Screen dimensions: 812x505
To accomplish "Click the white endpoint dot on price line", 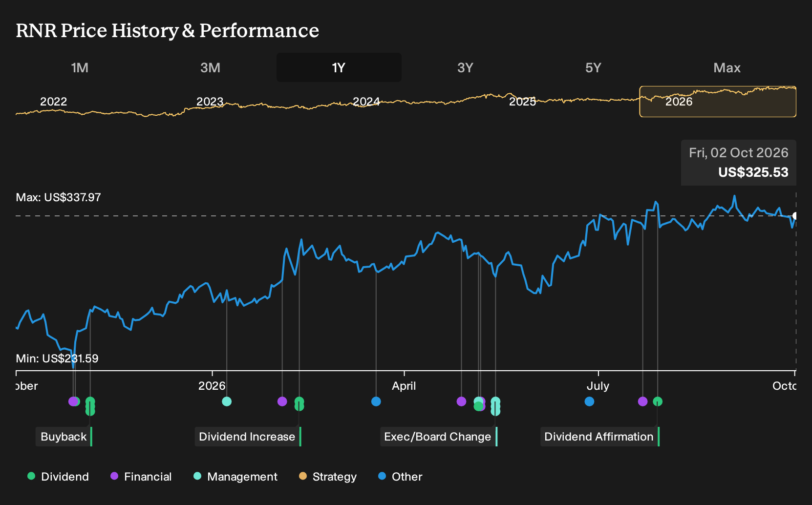I will (795, 216).
